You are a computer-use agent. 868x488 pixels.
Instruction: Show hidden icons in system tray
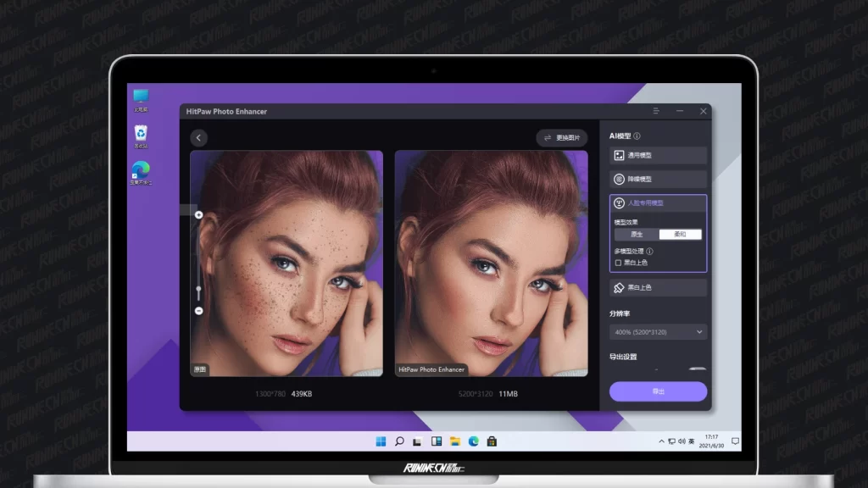point(662,441)
